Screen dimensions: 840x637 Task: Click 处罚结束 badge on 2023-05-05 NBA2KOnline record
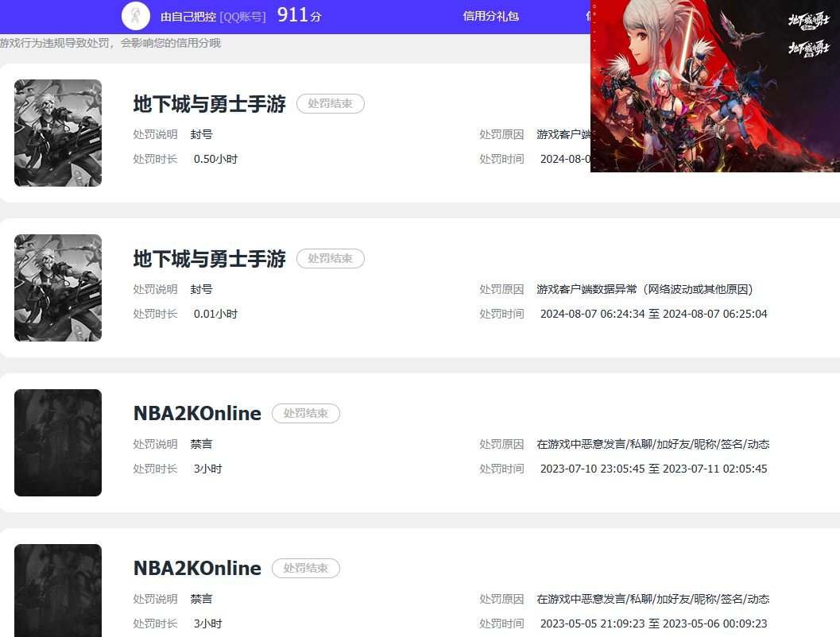click(306, 568)
